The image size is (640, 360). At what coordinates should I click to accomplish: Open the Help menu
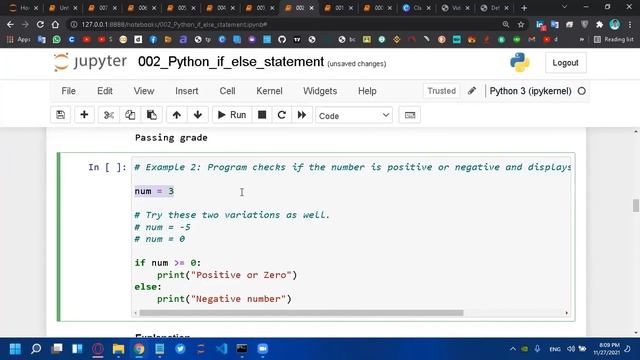[x=367, y=91]
